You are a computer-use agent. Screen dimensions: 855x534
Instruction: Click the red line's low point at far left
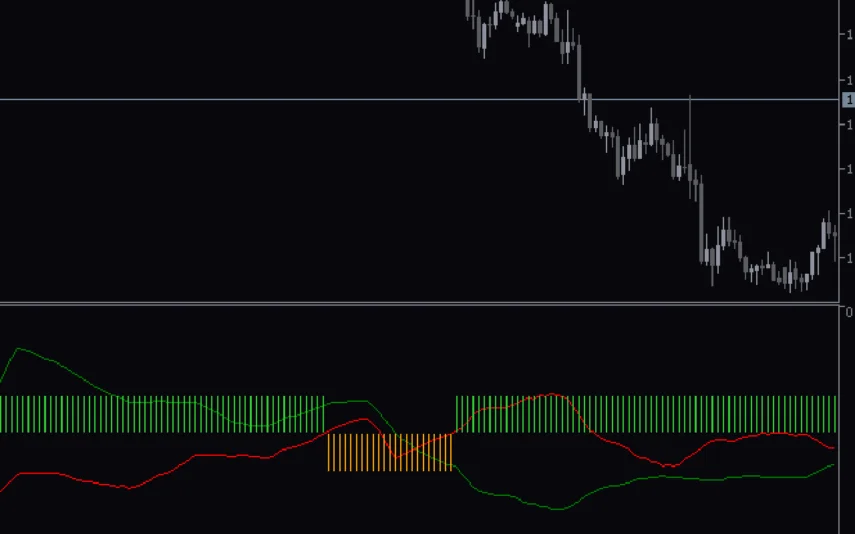[x=3, y=490]
